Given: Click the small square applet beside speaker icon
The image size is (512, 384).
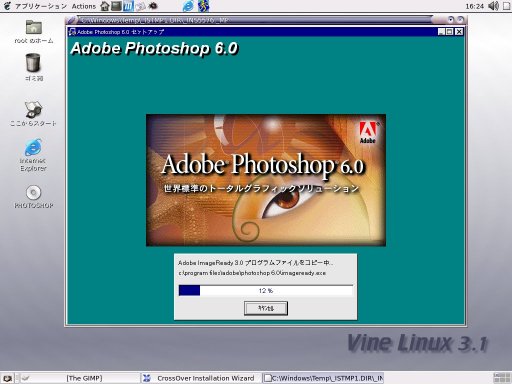Looking at the screenshot, I should (x=506, y=6).
